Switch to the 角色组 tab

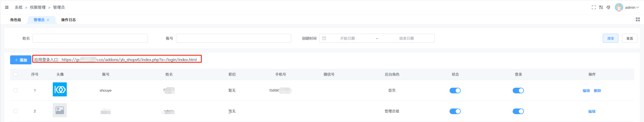pyautogui.click(x=16, y=20)
